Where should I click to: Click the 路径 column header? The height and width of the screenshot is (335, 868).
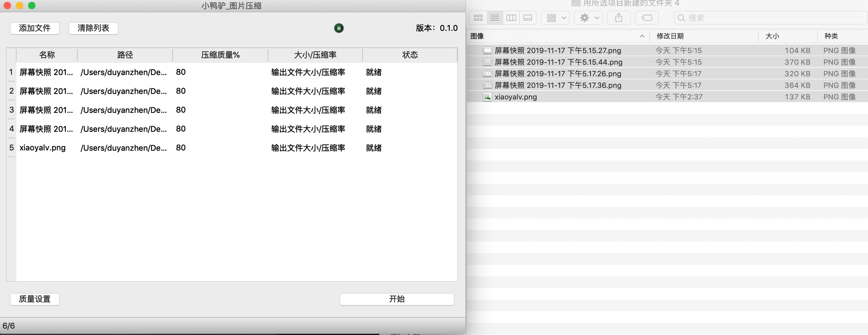125,55
